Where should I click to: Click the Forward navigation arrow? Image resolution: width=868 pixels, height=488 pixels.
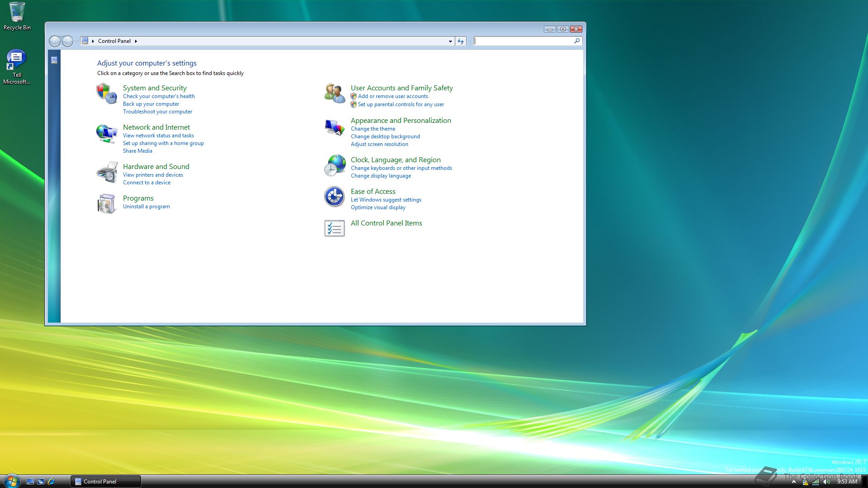[67, 41]
